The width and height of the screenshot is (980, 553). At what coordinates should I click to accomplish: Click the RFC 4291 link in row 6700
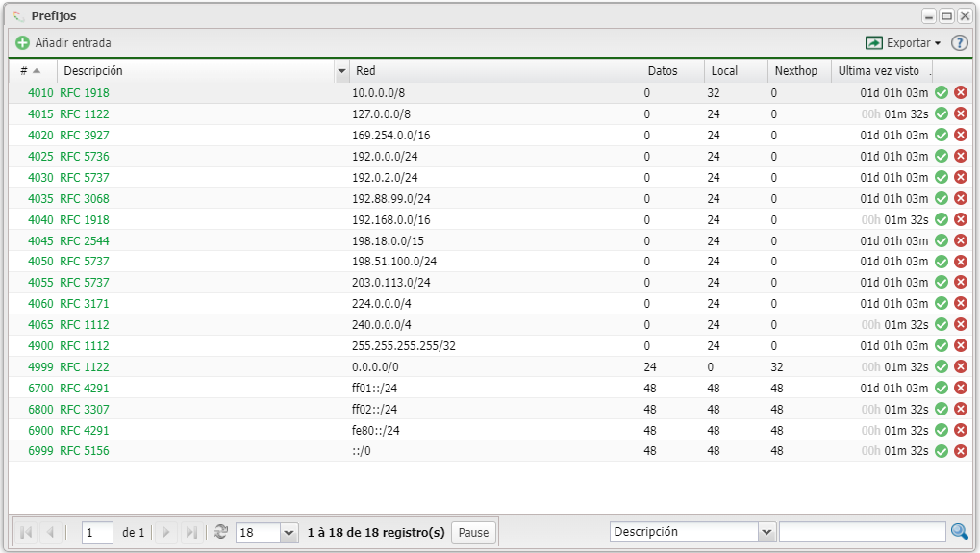tap(85, 389)
